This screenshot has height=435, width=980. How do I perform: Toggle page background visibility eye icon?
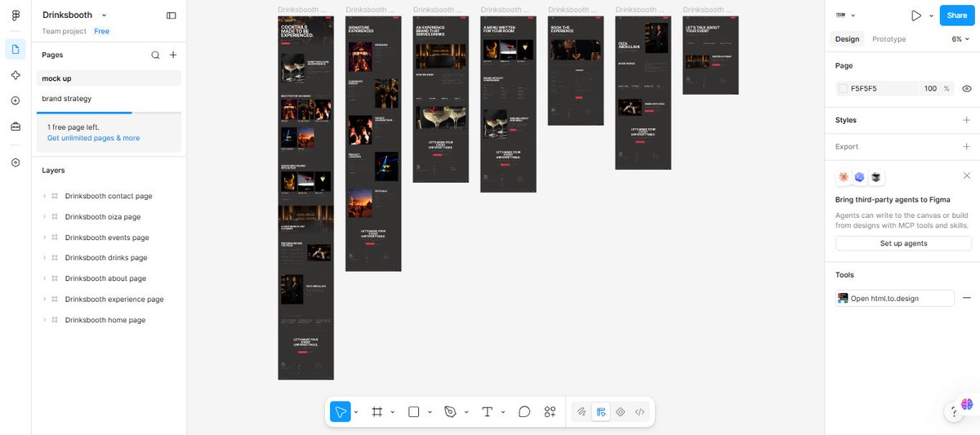pyautogui.click(x=967, y=88)
